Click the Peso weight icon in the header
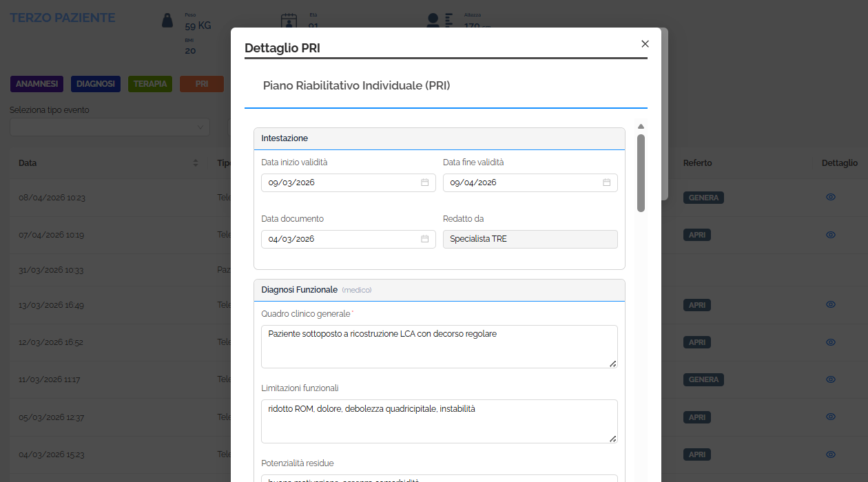Viewport: 868px width, 482px height. [166, 21]
